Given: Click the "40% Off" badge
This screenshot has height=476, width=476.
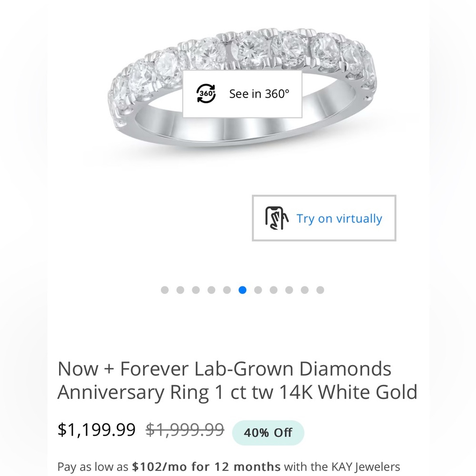Looking at the screenshot, I should 268,432.
